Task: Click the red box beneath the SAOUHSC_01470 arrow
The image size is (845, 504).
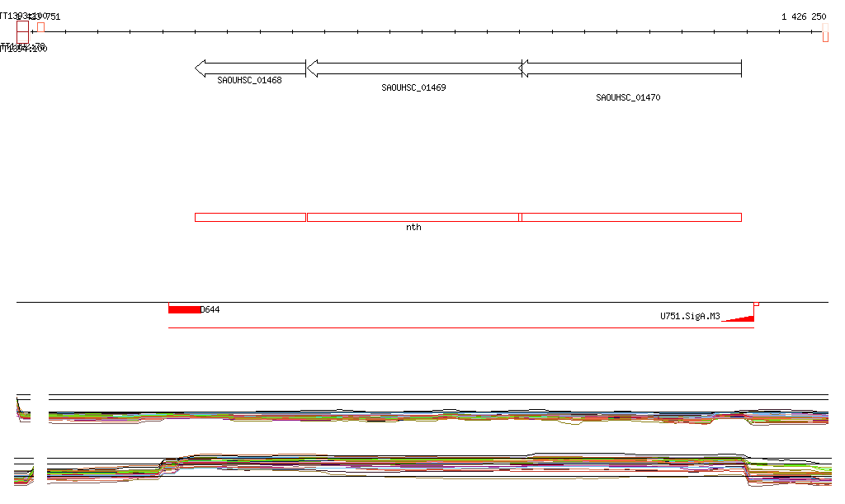Action: point(630,218)
